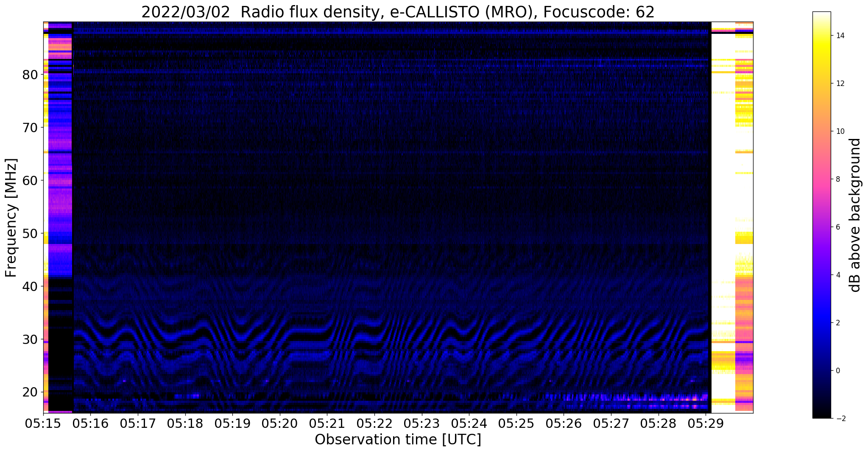This screenshot has width=868, height=452.
Task: Click the 05:27 time tick label
Action: tap(611, 424)
